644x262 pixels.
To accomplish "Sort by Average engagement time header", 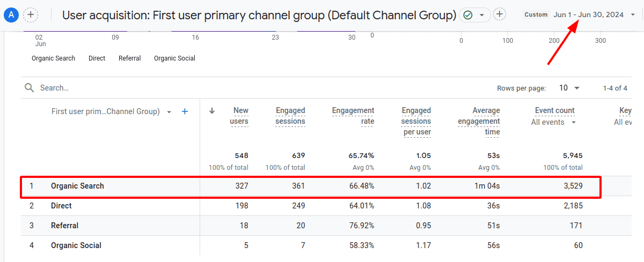I will (x=479, y=121).
